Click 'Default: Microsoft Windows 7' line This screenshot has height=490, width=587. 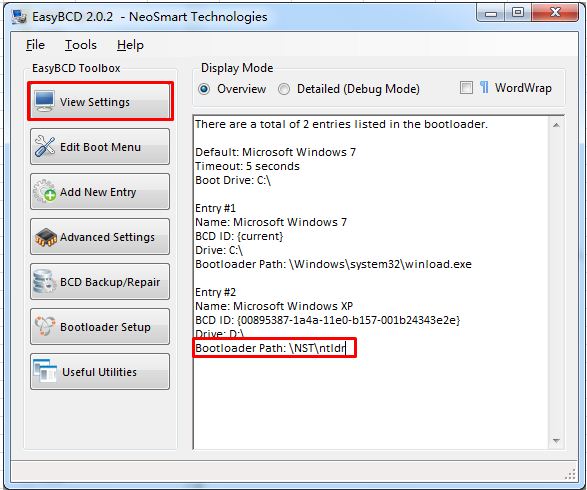275,152
